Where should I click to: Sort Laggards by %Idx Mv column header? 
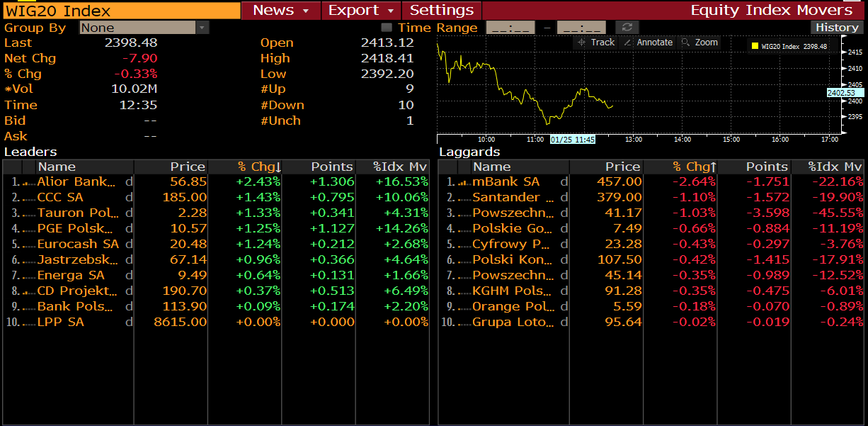[828, 167]
